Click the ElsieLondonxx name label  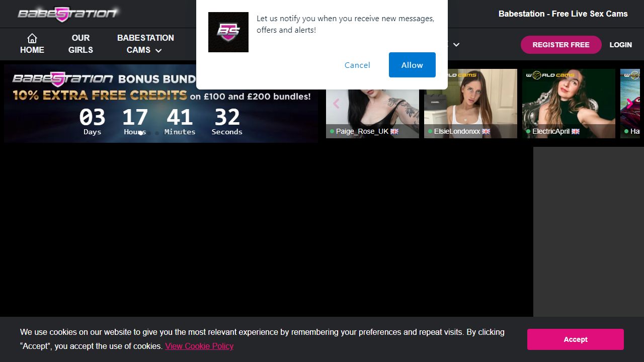click(x=457, y=131)
